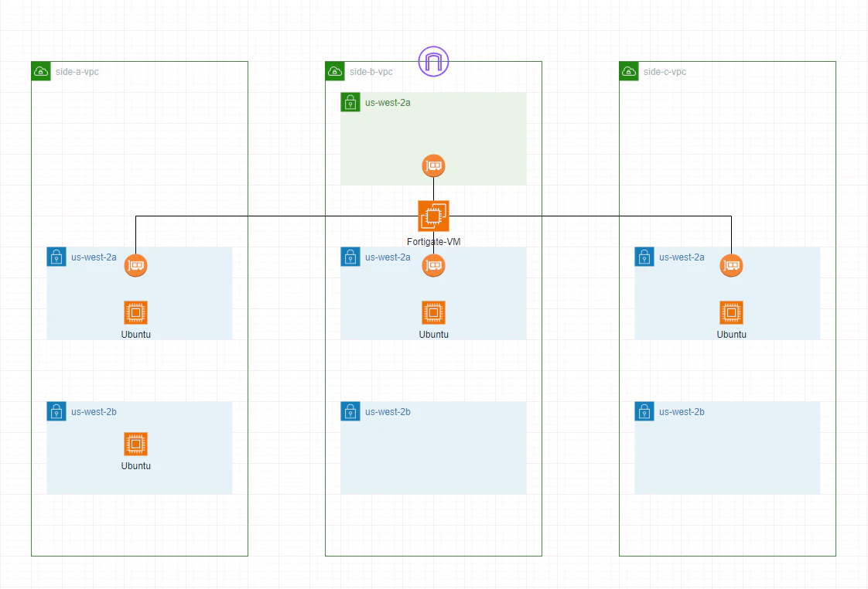Click the 'Ubuntu' label in side-b-vpc

[x=433, y=335]
